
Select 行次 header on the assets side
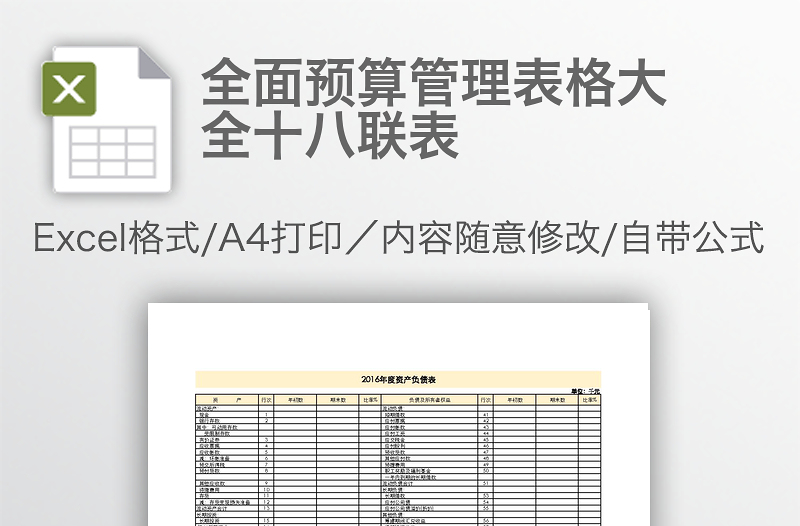point(266,400)
